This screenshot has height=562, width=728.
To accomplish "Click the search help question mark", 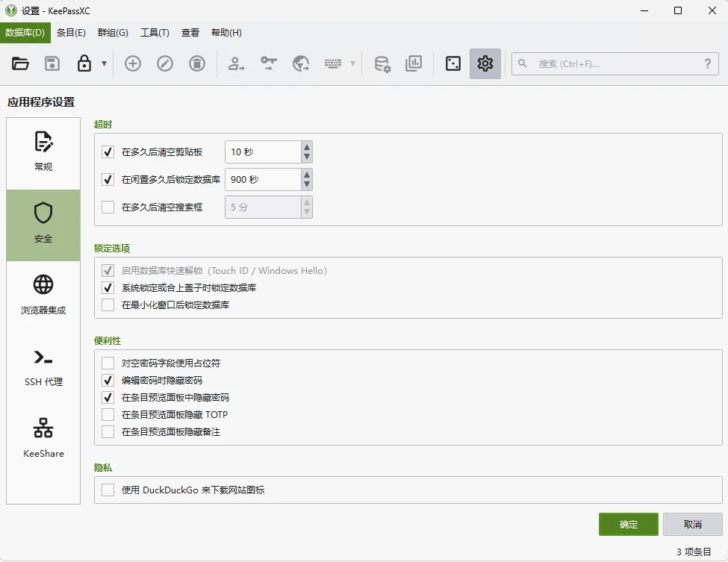I will tap(708, 63).
